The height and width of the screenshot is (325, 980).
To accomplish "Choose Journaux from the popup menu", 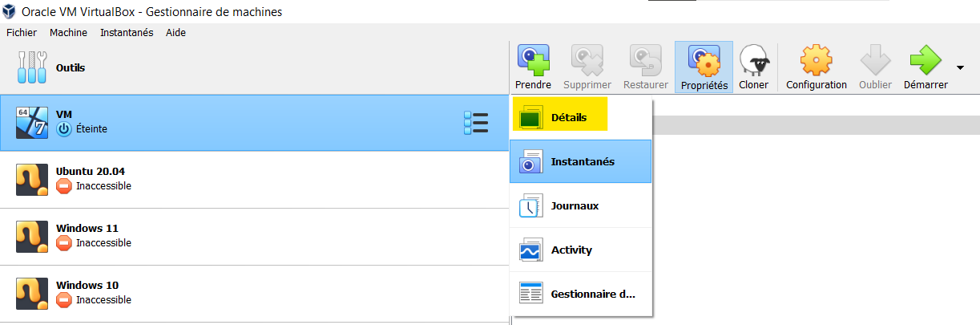I will point(575,206).
